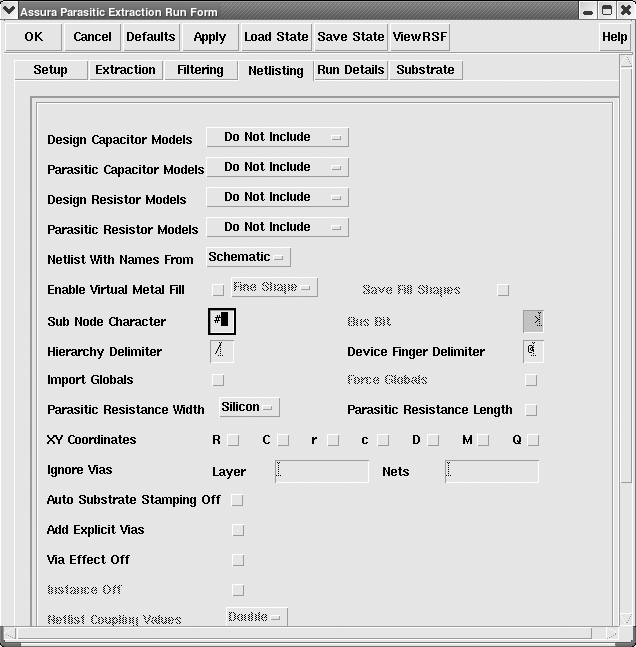Click the horizontal scrollbar thumb
This screenshot has width=636, height=647.
pos(304,633)
